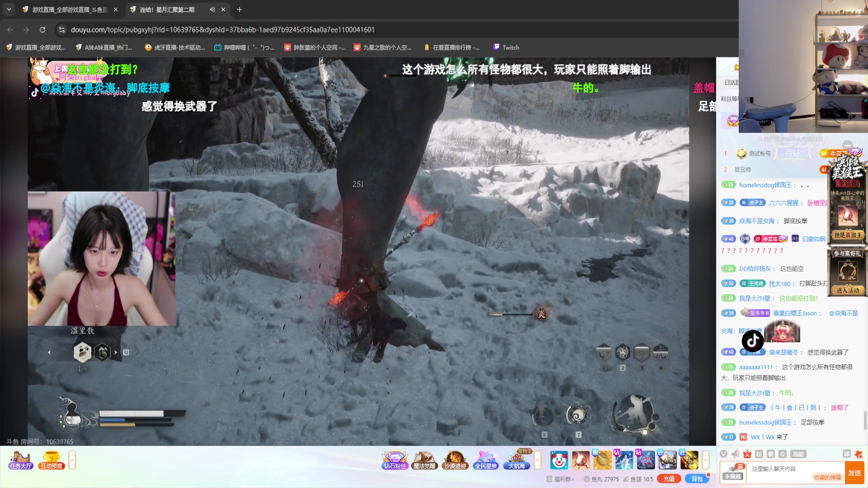Select the gold coin gift
The height and width of the screenshot is (488, 868).
[603, 460]
